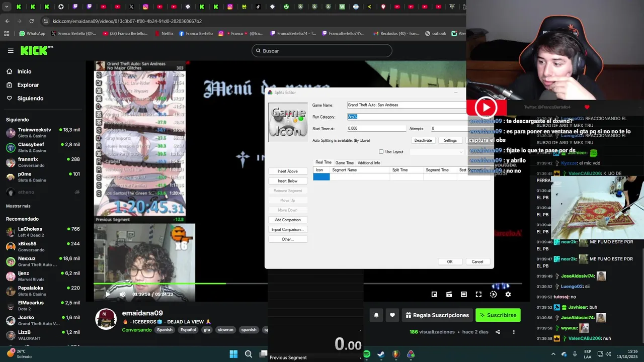Confirm Splits Editor with OK
Screen dimensions: 644x362
pos(450,261)
